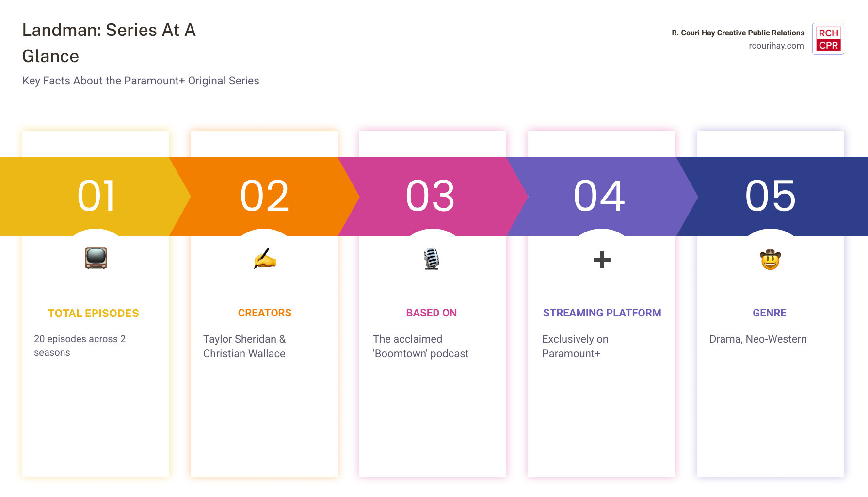Viewport: 868px width, 497px height.
Task: Click the TOTAL EPISODES heading
Action: click(x=94, y=314)
